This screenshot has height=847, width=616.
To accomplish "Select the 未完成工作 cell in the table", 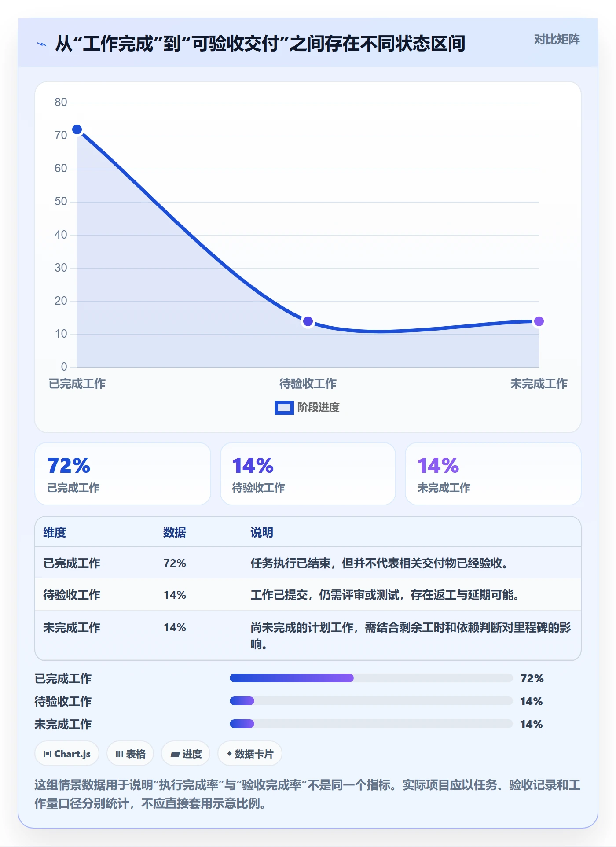I will [72, 627].
